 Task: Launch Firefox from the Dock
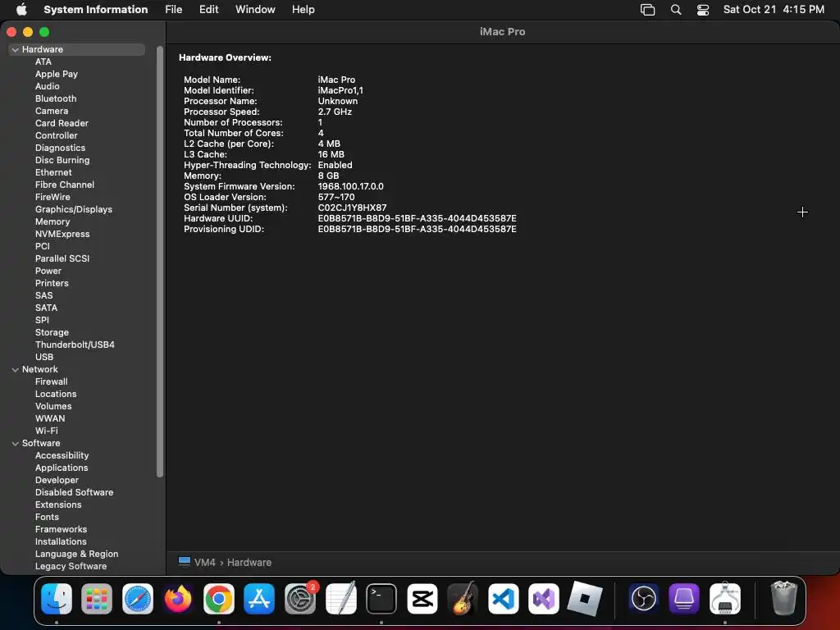point(178,598)
